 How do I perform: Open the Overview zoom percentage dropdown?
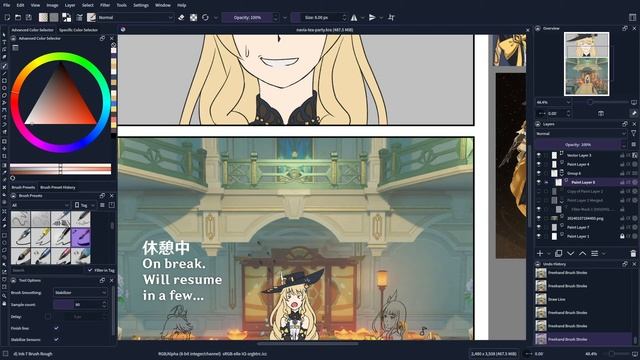tap(553, 102)
